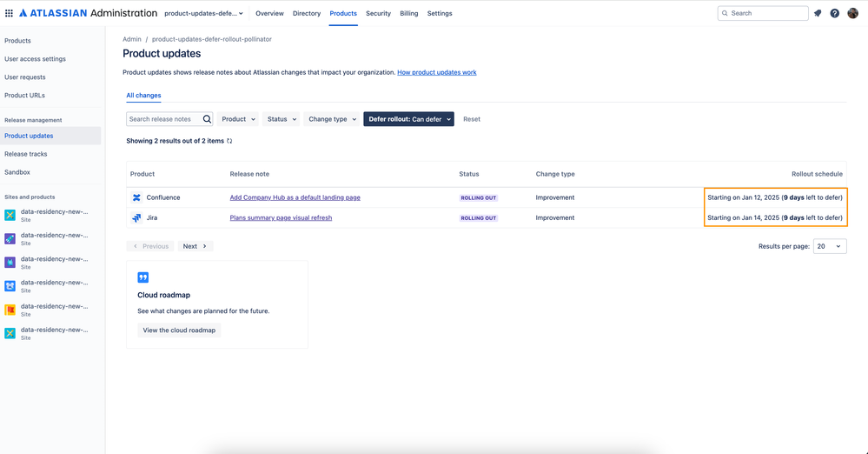Go to the Overview tab
Screen dimensions: 868x454
click(x=269, y=13)
